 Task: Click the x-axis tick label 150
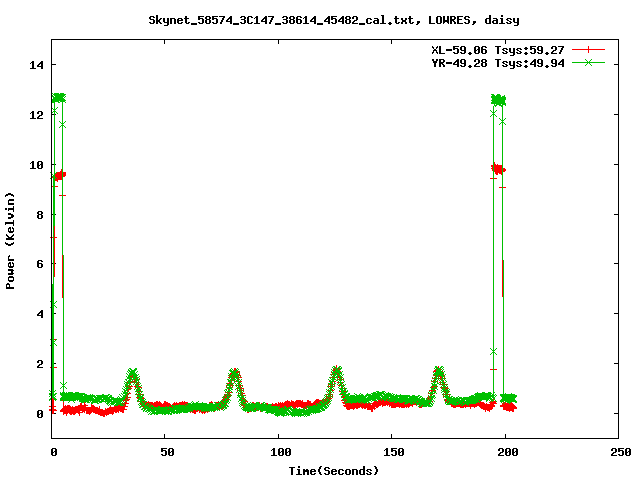(x=393, y=452)
